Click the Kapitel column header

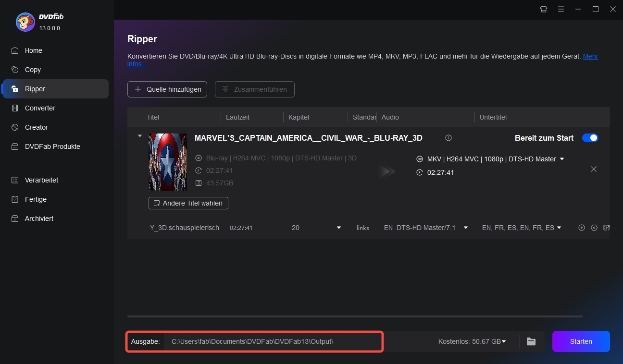coord(299,117)
